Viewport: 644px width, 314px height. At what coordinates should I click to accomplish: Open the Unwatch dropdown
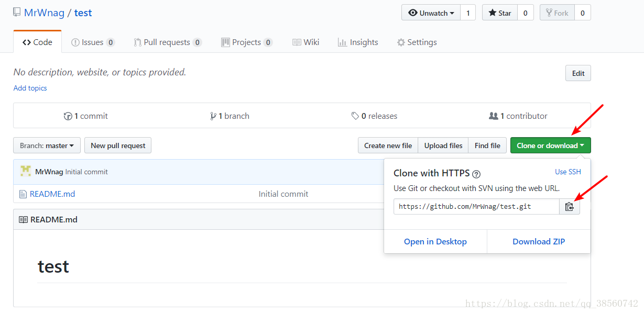pos(431,13)
